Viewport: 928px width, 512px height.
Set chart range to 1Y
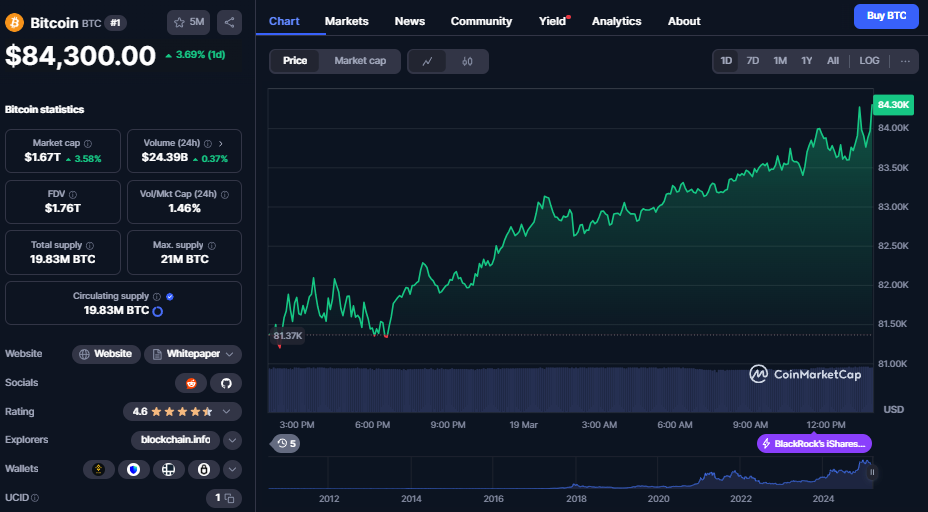[807, 61]
